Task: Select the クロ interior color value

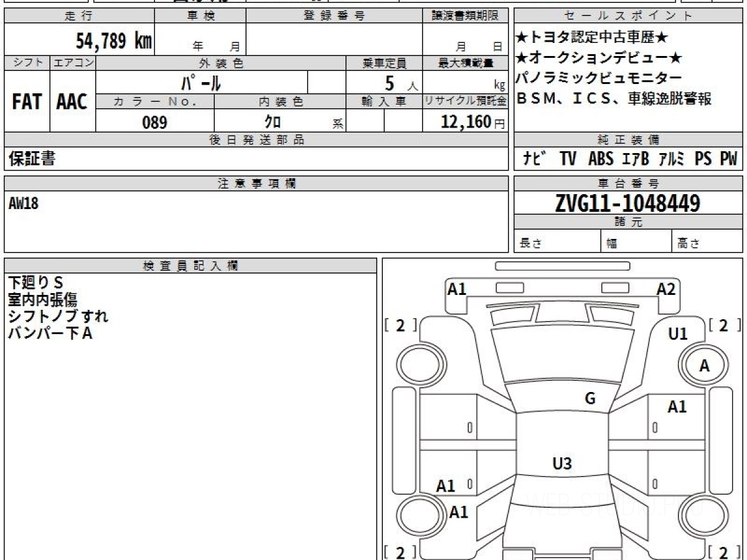Action: click(x=272, y=122)
